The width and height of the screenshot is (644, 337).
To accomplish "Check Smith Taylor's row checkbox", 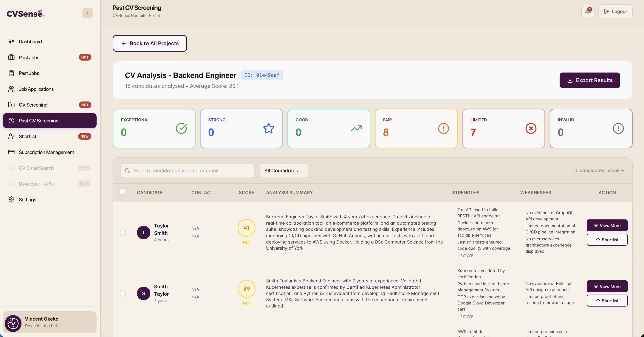I will 123,293.
